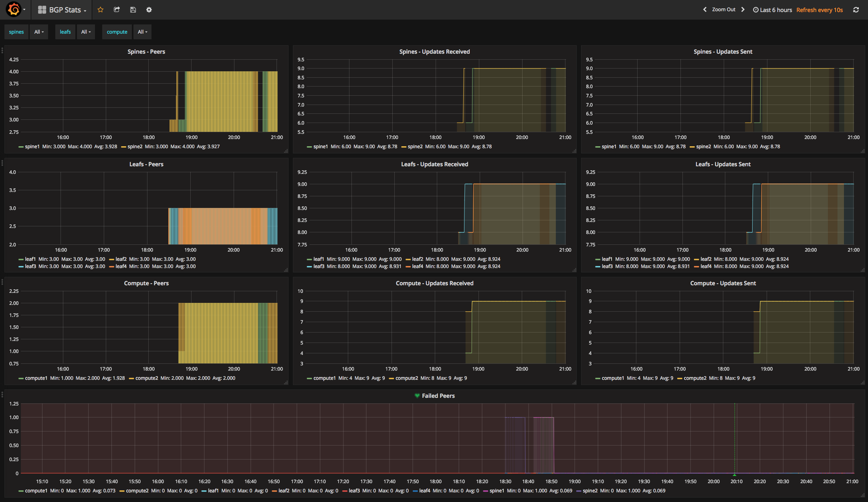Expand the spines variable All dropdown
Viewport: 868px width, 502px height.
(x=39, y=32)
